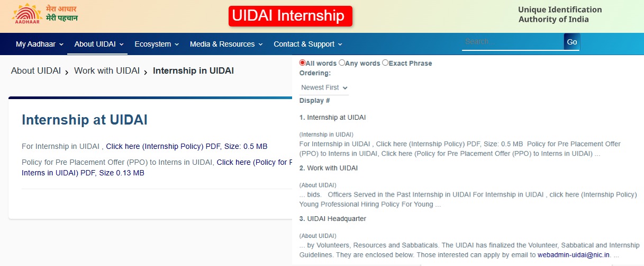Viewport: 644px width, 266px height.
Task: Open the About UIDAI menu
Action: pos(99,44)
